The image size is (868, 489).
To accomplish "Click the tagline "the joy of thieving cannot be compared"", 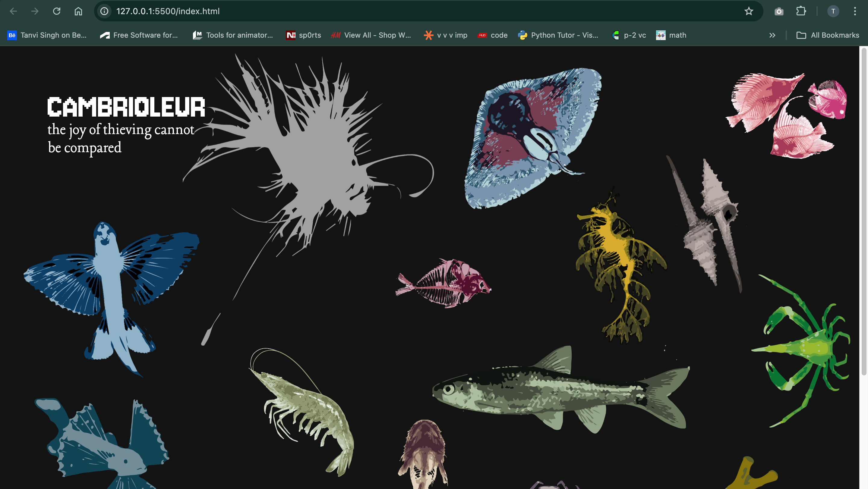I will [121, 138].
